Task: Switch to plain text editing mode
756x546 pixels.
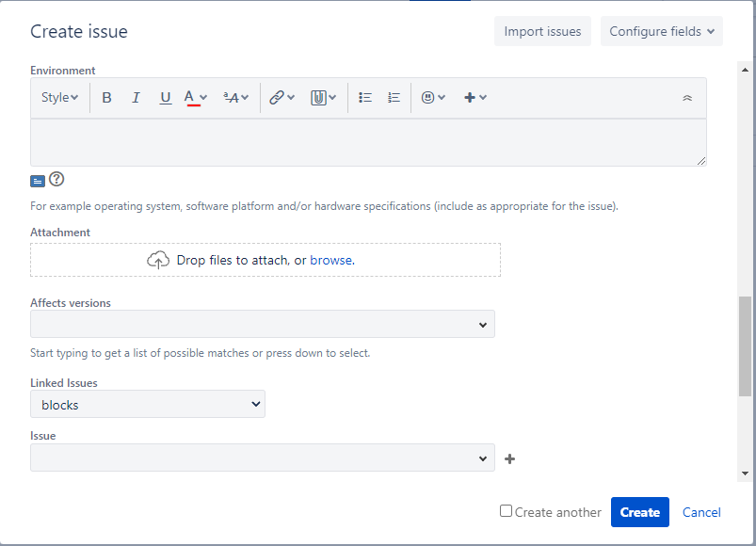Action: point(38,180)
